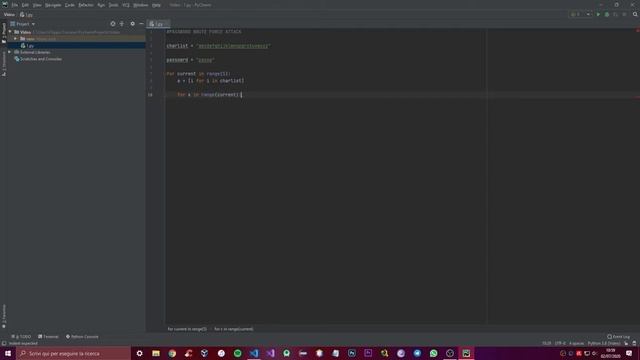Toggle the Favorites tool window side tab
640x360 pixels.
pos(4,316)
